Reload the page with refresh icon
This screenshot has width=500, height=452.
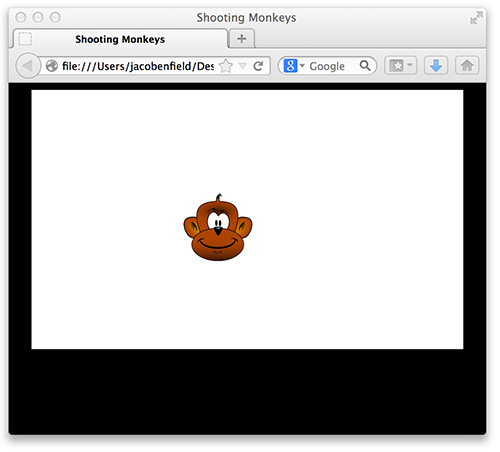coord(258,66)
